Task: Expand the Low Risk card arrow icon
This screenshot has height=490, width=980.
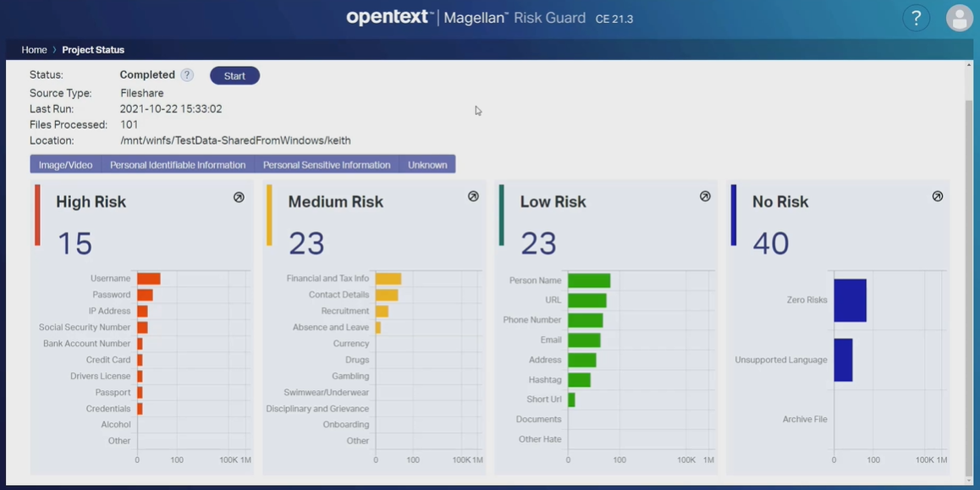Action: tap(705, 196)
